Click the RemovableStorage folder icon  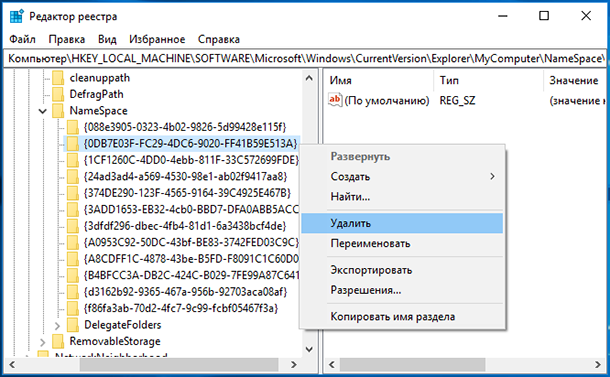click(x=58, y=341)
